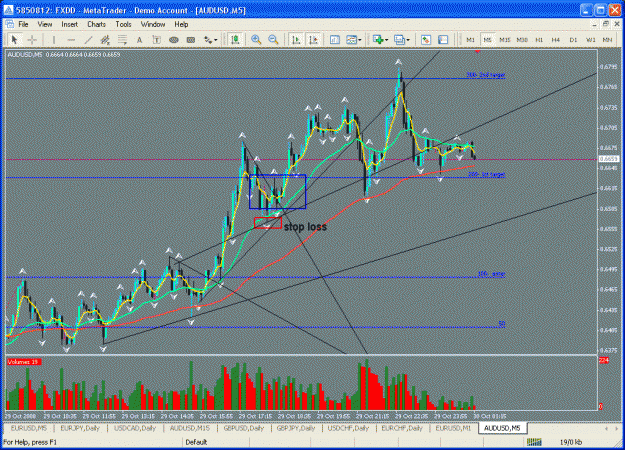Viewport: 625px width, 450px height.
Task: Draw a vertical line tool
Action: click(x=54, y=39)
